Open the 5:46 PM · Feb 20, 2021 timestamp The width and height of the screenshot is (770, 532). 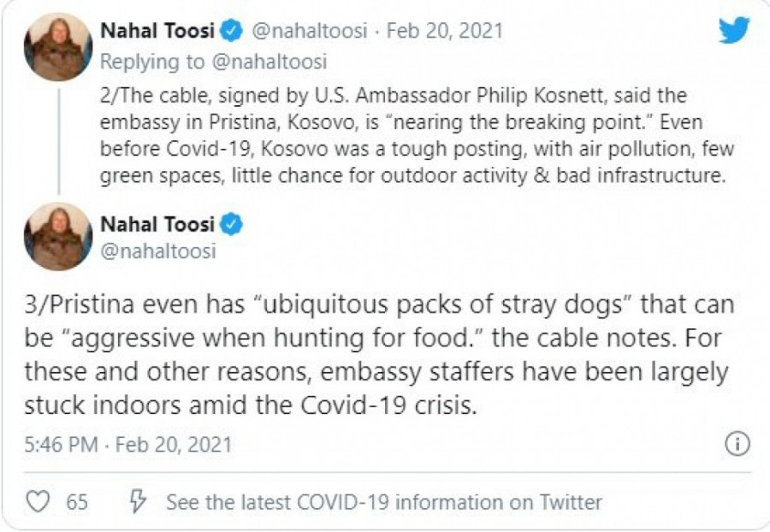click(x=128, y=446)
